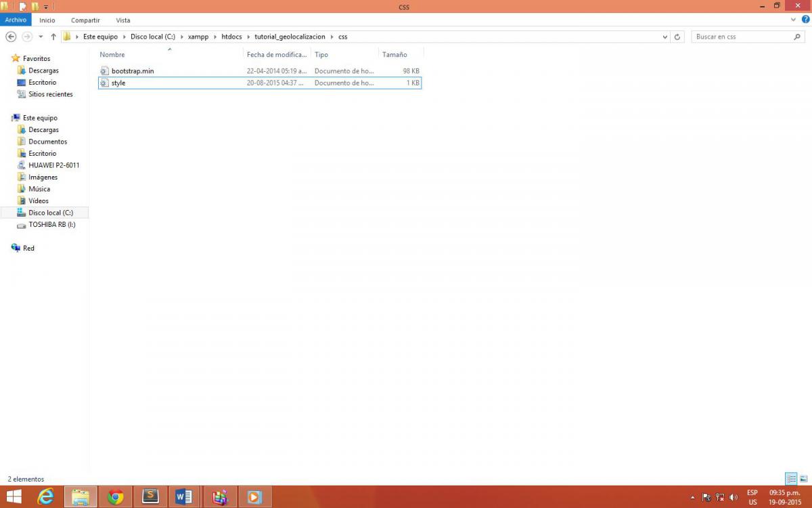Switch to the Inicio ribbon tab
The height and width of the screenshot is (508, 812).
(47, 20)
